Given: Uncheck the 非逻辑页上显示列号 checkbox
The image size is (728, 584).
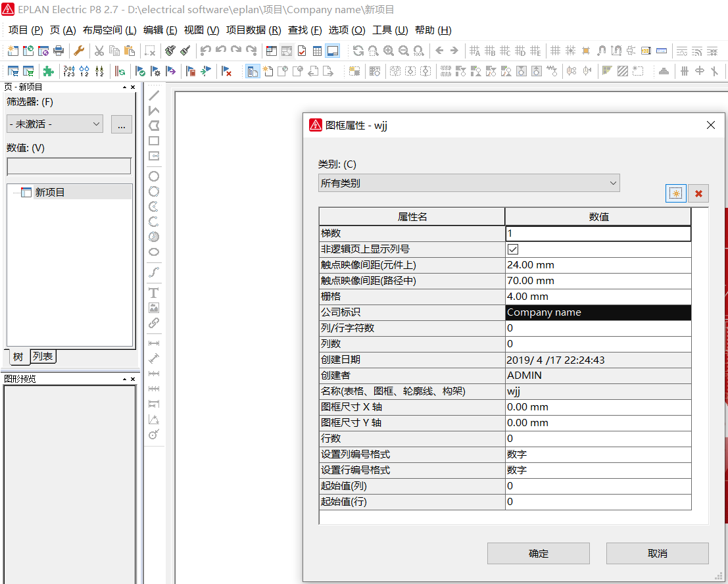Looking at the screenshot, I should pos(513,249).
